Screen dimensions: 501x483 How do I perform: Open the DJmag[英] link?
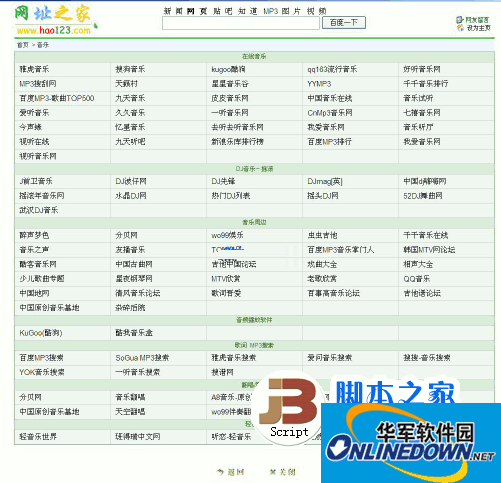tap(325, 181)
